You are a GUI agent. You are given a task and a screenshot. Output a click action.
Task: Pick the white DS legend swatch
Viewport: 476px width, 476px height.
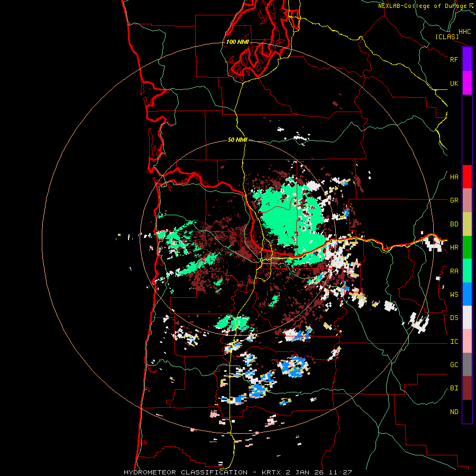click(467, 317)
